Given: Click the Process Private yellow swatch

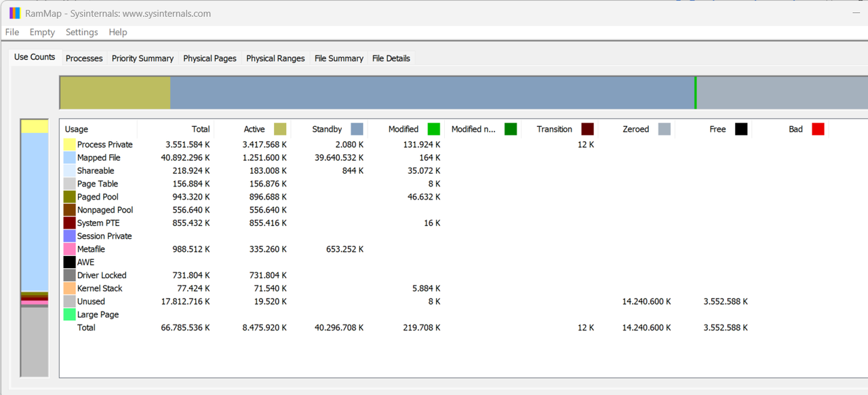Looking at the screenshot, I should (69, 145).
